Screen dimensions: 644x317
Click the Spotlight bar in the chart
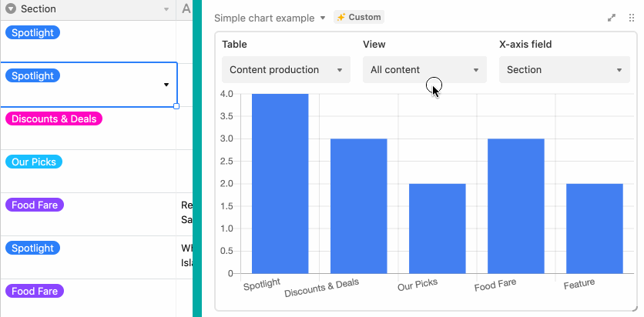tap(280, 184)
